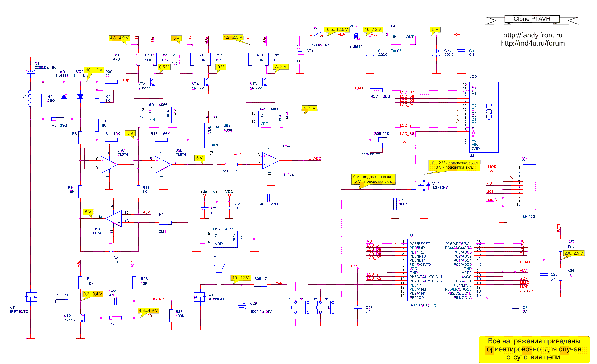The height and width of the screenshot is (364, 597).
Task: Click the R14 2M4 resistor symbol
Action: [165, 222]
